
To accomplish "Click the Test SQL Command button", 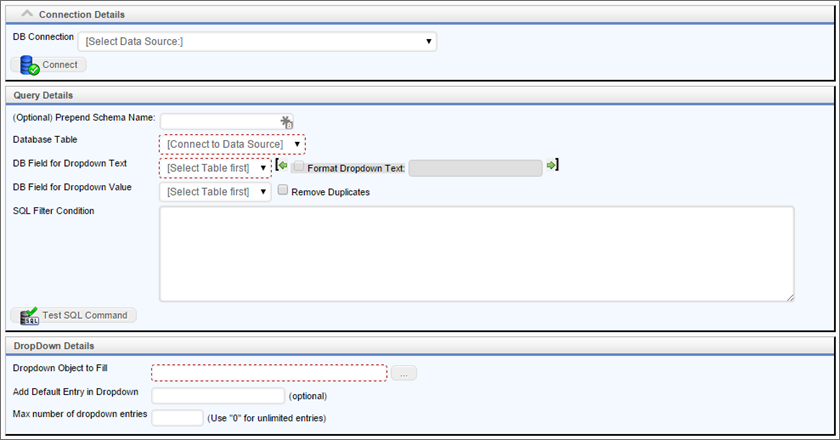I will tap(74, 315).
